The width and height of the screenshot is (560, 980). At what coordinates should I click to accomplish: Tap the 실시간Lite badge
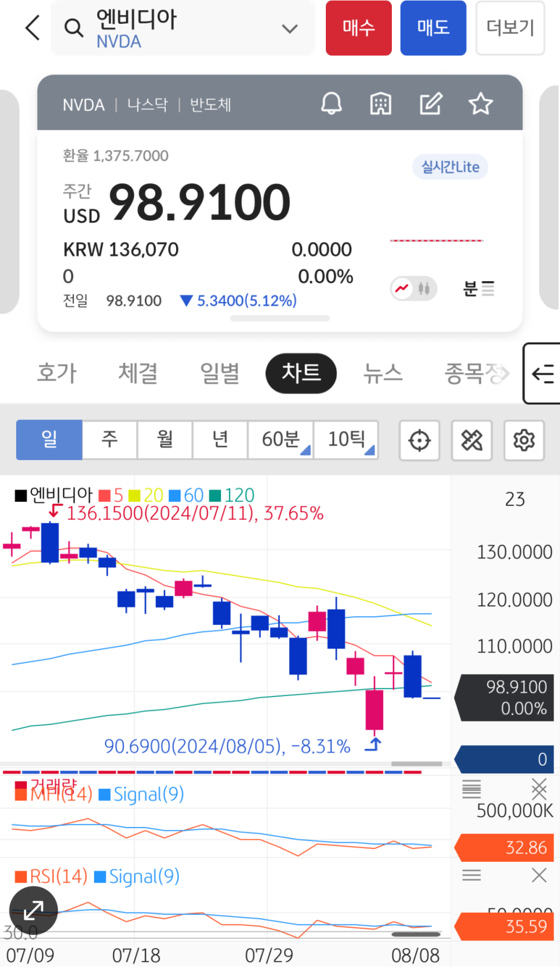[450, 167]
